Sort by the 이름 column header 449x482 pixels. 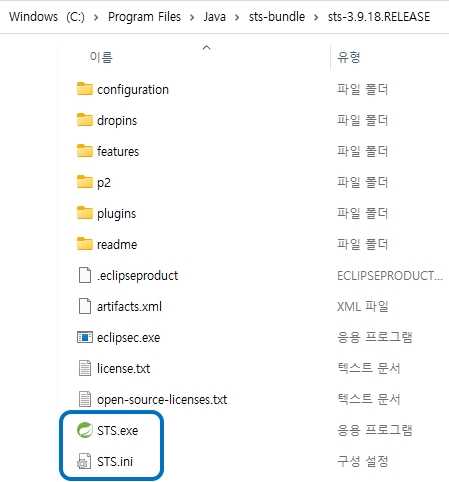pos(101,57)
